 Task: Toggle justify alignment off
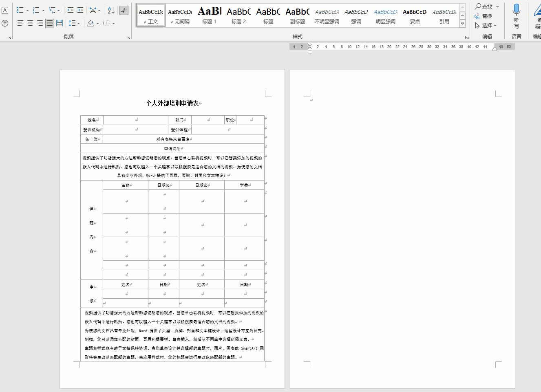pyautogui.click(x=49, y=23)
